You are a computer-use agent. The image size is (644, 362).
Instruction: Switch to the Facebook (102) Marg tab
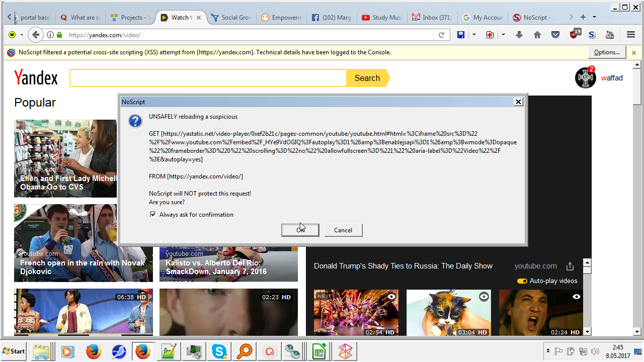[332, 18]
